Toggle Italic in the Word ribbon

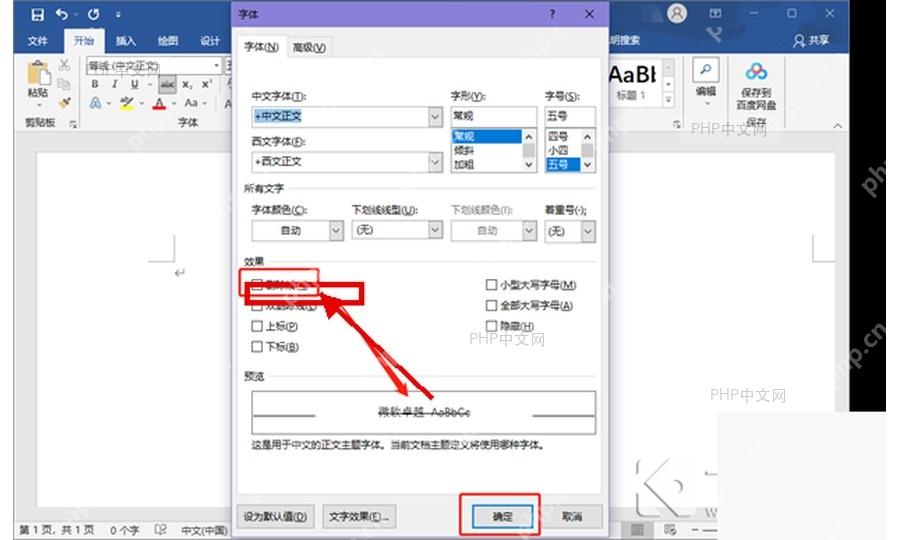[114, 84]
